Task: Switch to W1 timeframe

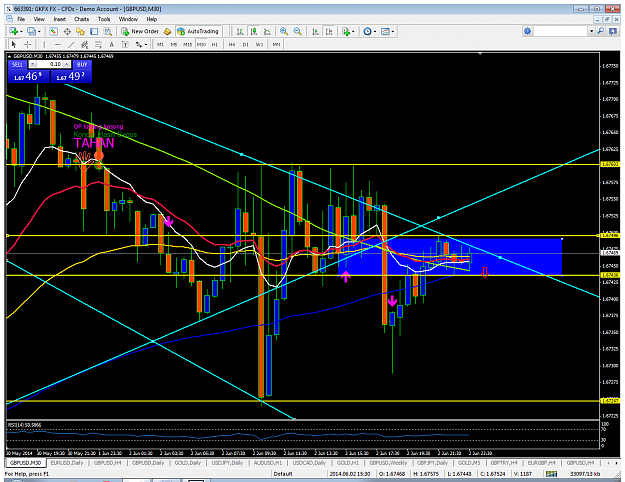Action: coord(259,45)
